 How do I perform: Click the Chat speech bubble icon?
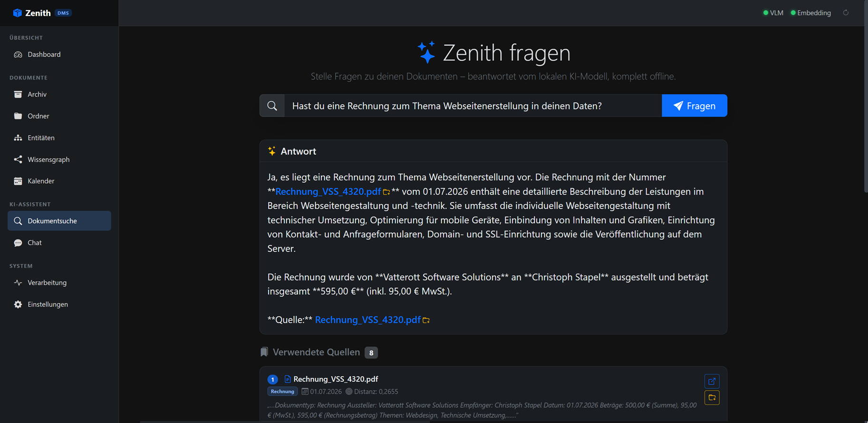(18, 243)
